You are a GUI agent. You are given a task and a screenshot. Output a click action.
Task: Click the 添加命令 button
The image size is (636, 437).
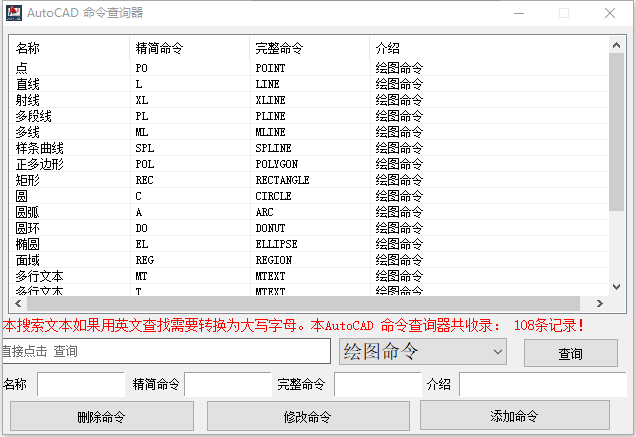pyautogui.click(x=515, y=416)
